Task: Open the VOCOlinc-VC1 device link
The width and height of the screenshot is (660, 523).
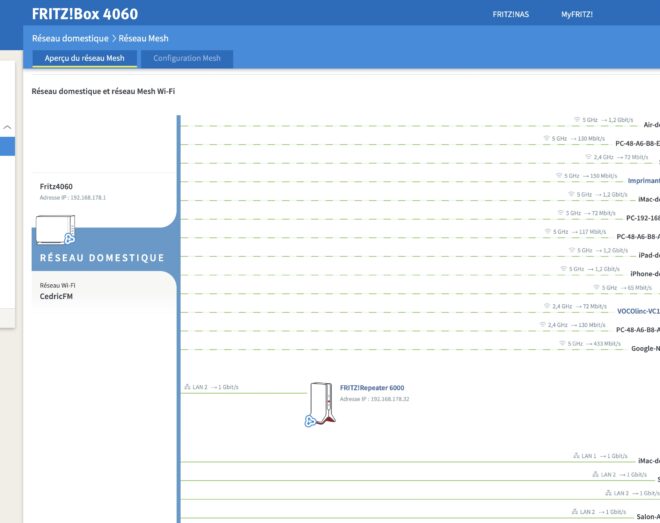Action: [x=638, y=311]
